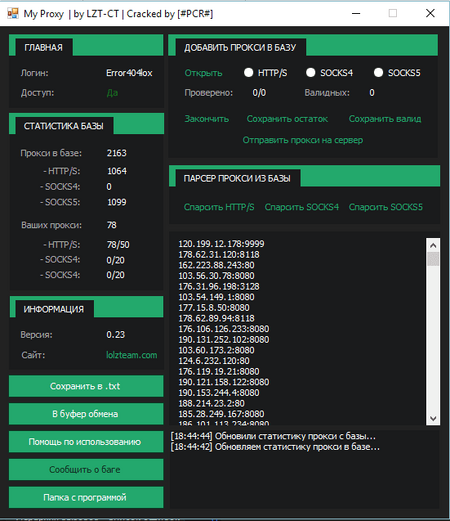This screenshot has width=450, height=521.
Task: Close the My Proxy window
Action: [430, 13]
